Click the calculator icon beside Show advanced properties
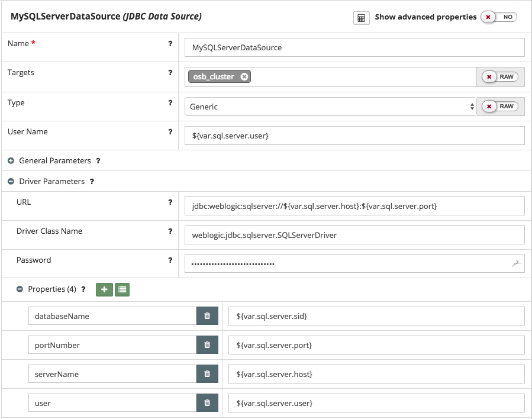532x419 pixels. click(361, 18)
